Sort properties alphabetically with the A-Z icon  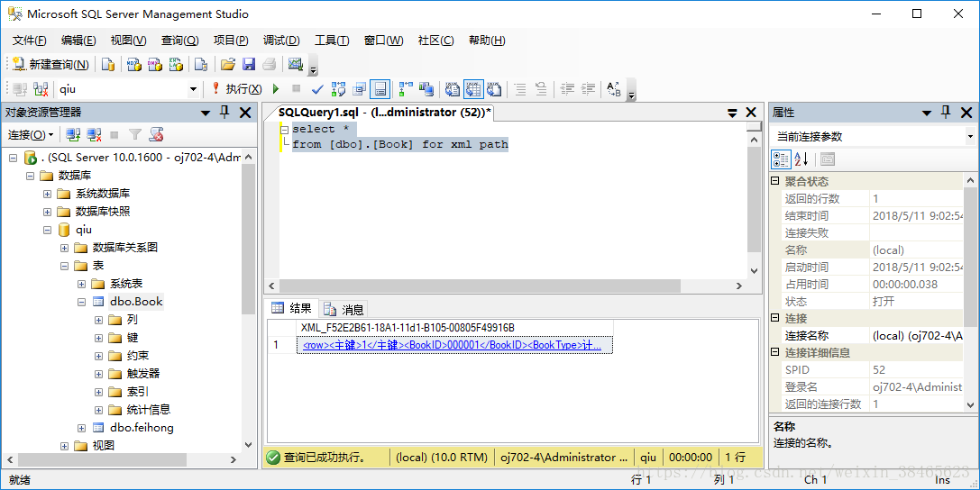point(801,159)
